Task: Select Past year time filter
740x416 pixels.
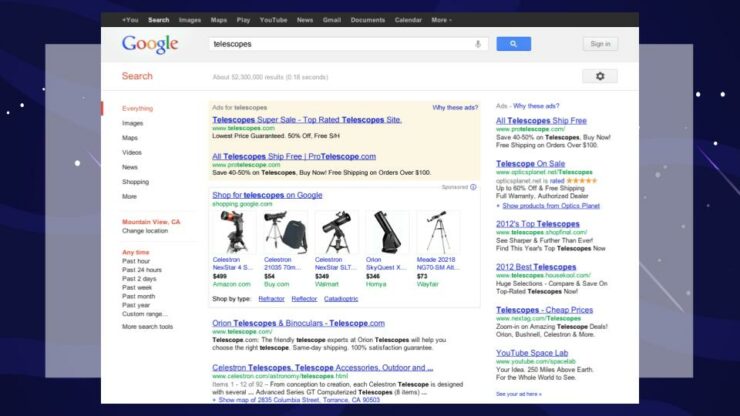Action: coord(136,305)
